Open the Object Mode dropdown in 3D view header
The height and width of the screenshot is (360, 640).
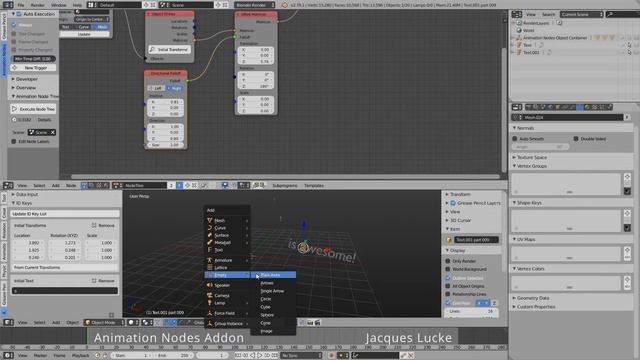(x=104, y=322)
